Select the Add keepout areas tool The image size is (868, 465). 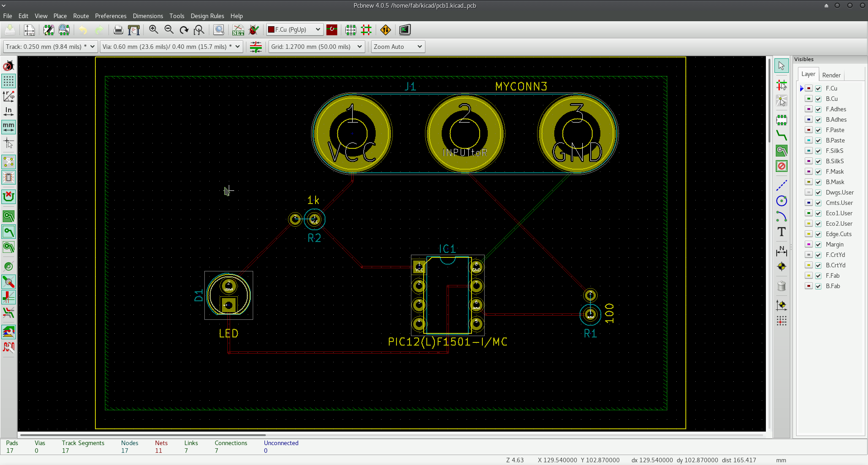782,166
